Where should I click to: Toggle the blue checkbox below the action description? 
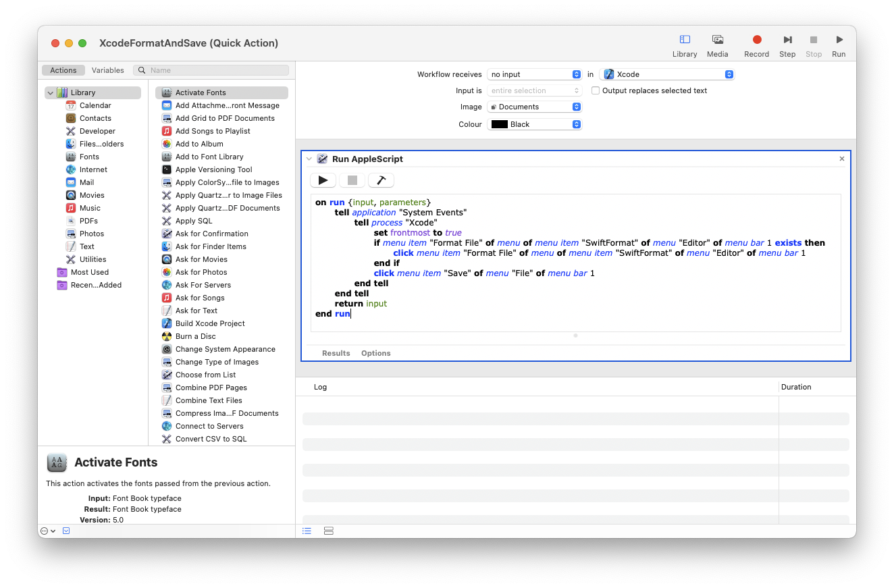coord(65,531)
